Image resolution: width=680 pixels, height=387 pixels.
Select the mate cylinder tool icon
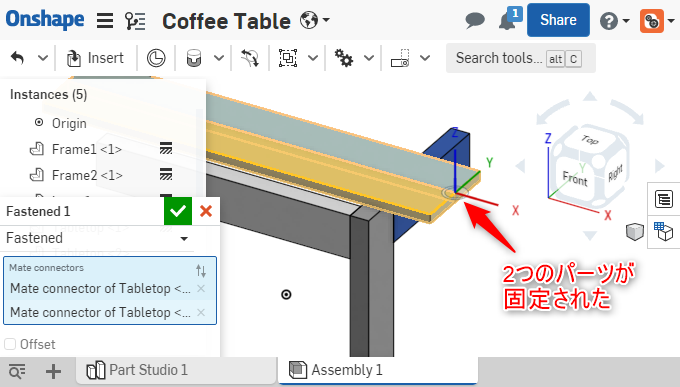coord(194,58)
